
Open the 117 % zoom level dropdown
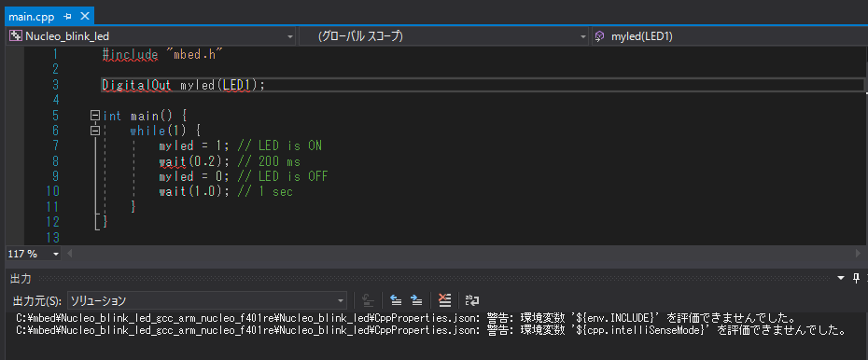(55, 255)
